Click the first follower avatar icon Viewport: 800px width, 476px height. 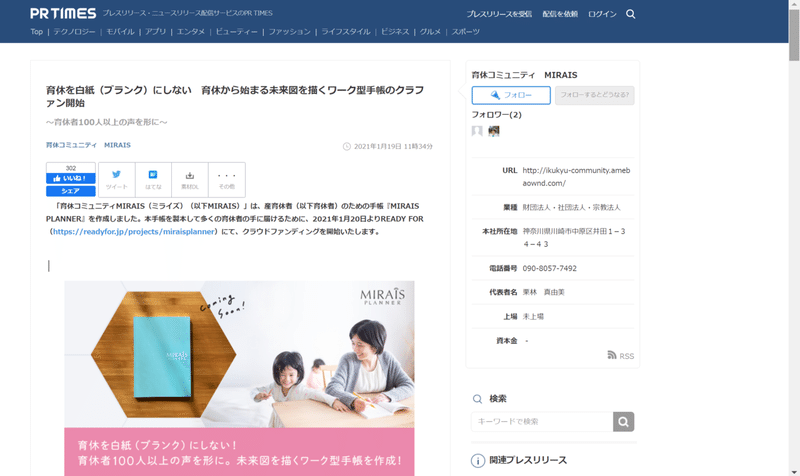pyautogui.click(x=477, y=131)
